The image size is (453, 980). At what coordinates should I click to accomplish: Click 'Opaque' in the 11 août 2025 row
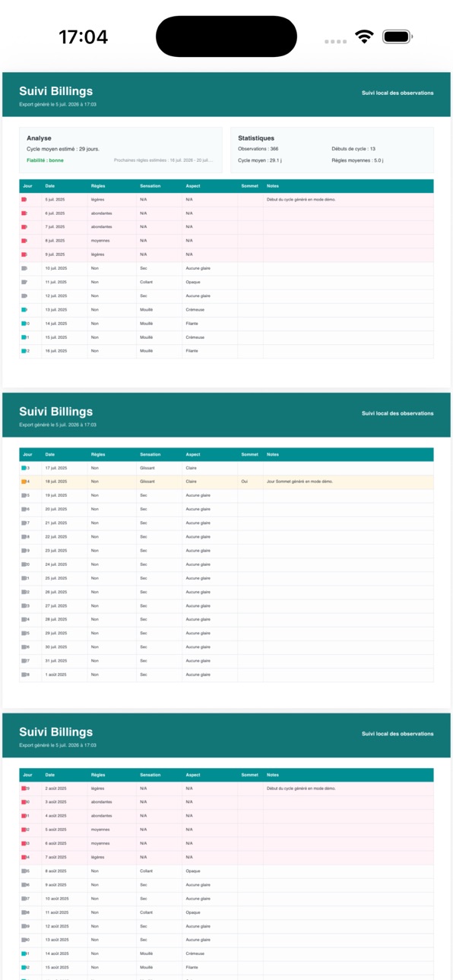(192, 912)
